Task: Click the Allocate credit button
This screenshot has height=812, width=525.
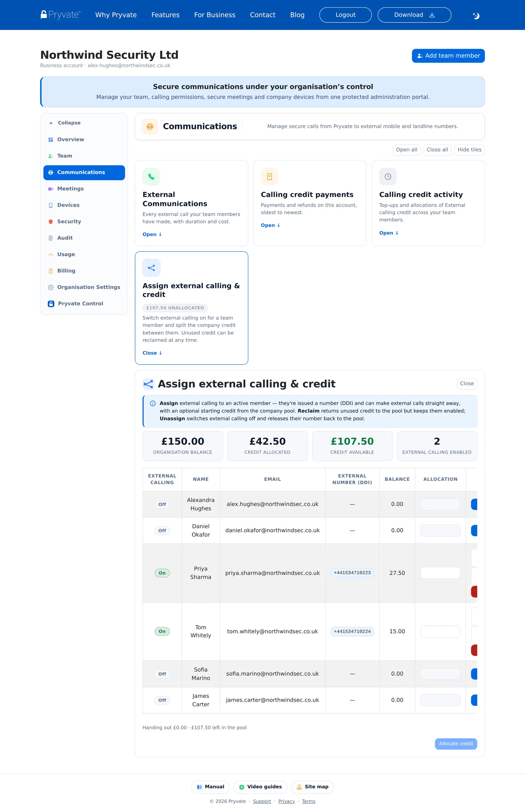Action: tap(456, 744)
